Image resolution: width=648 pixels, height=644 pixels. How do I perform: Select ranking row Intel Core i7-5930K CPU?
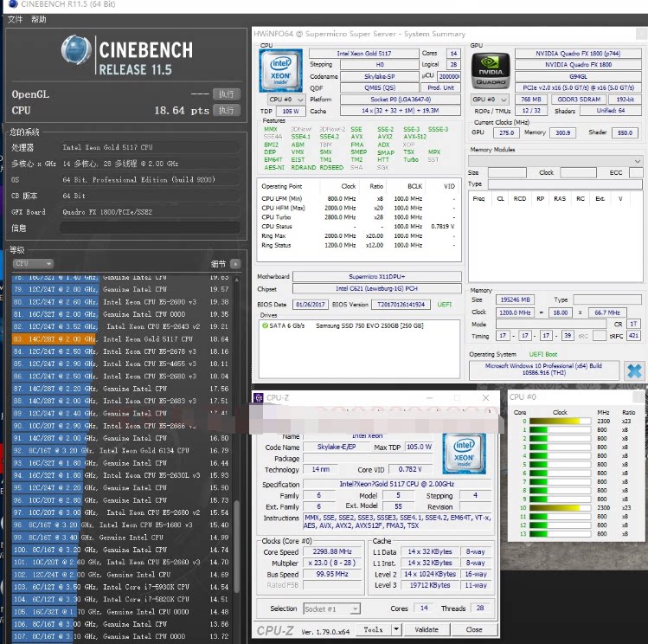[x=120, y=587]
